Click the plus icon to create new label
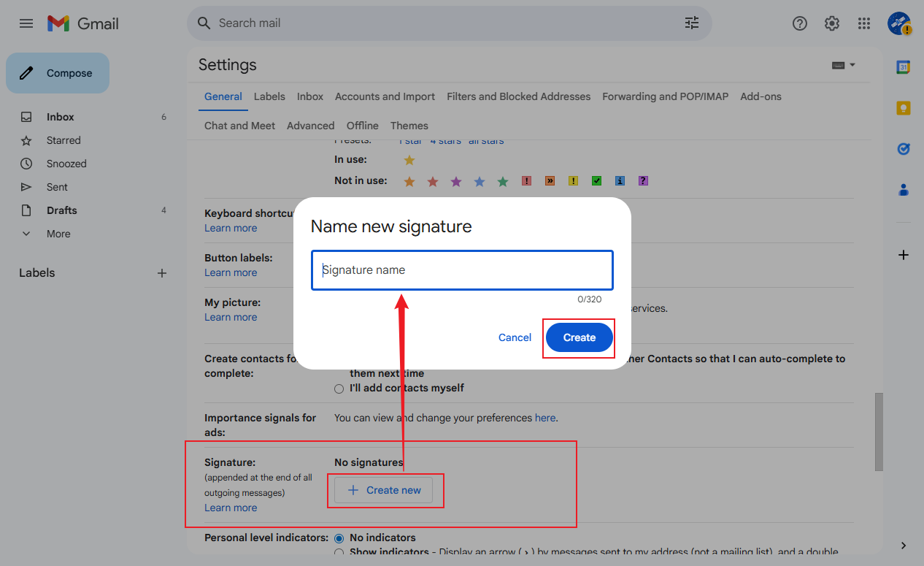 coord(162,273)
